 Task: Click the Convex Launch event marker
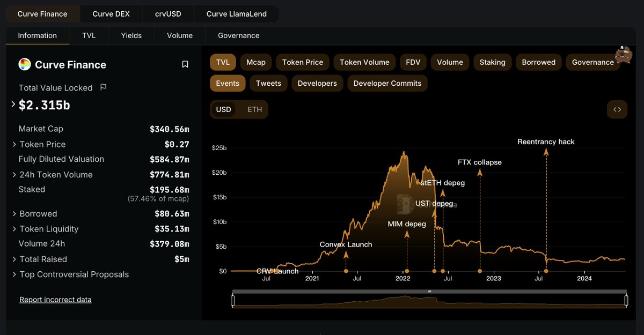[x=346, y=271]
